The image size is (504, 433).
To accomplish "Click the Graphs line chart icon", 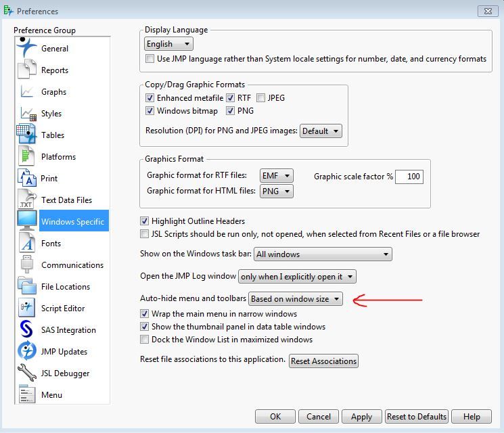I will pyautogui.click(x=27, y=91).
